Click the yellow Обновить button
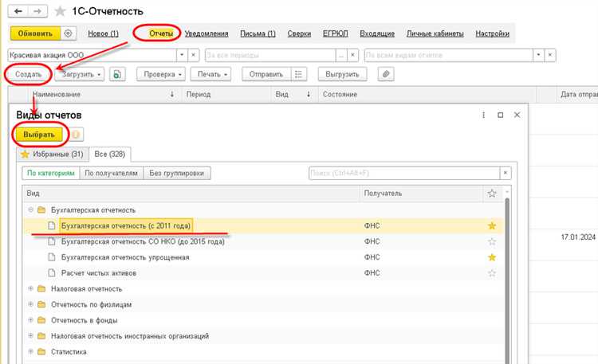 35,33
